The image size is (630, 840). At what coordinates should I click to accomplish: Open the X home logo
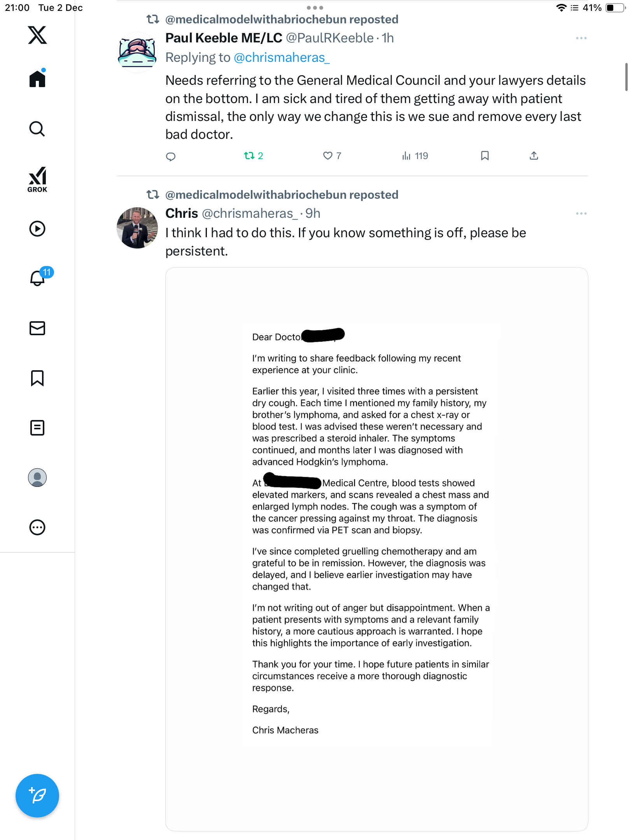pos(37,35)
